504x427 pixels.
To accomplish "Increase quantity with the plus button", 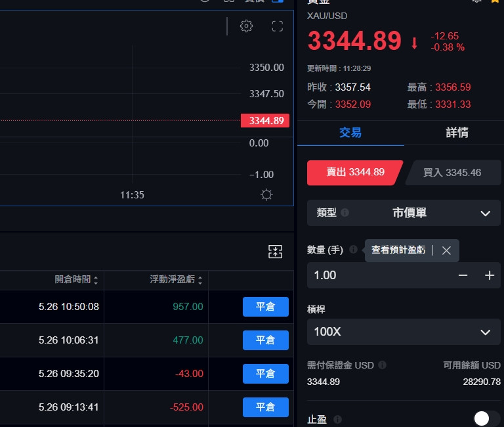I will (x=489, y=275).
